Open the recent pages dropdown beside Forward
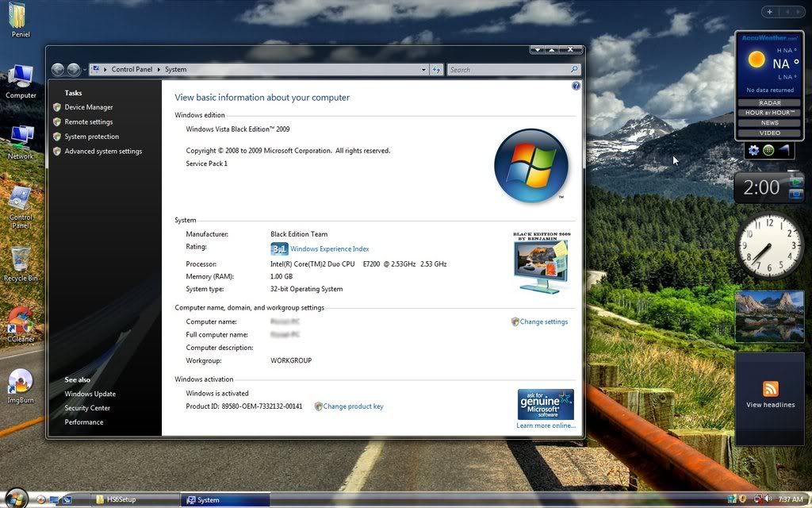The height and width of the screenshot is (508, 812). (x=84, y=70)
